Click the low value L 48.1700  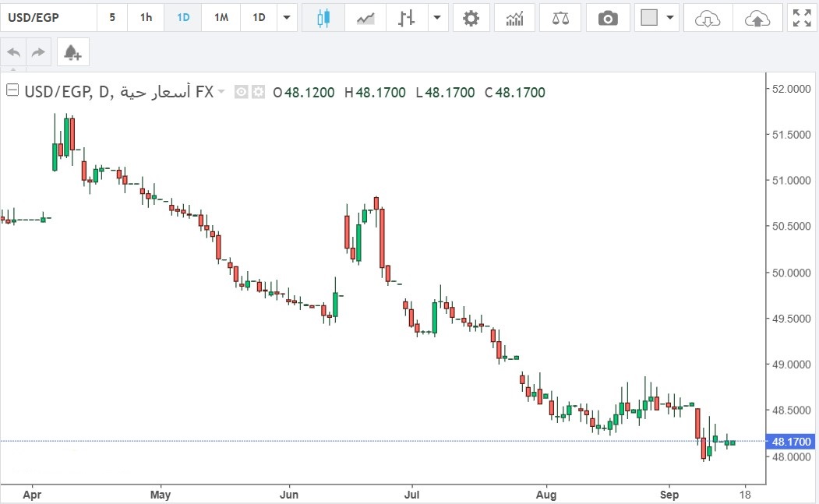[x=446, y=93]
